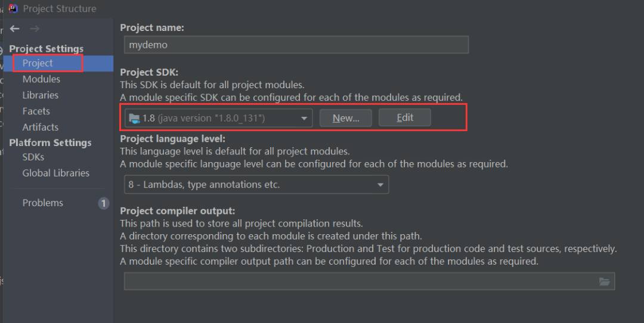Show the Problems list
Screen dimensions: 644x323
[43, 203]
